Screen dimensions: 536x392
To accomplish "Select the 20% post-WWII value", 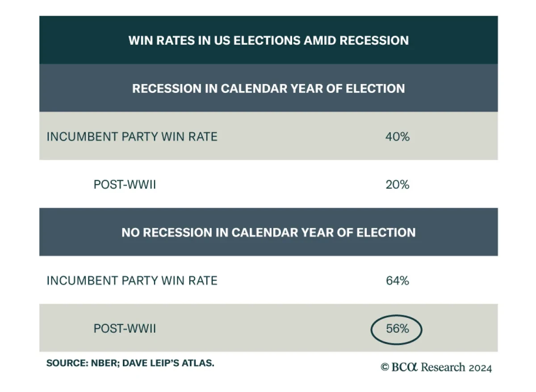I will pyautogui.click(x=397, y=184).
